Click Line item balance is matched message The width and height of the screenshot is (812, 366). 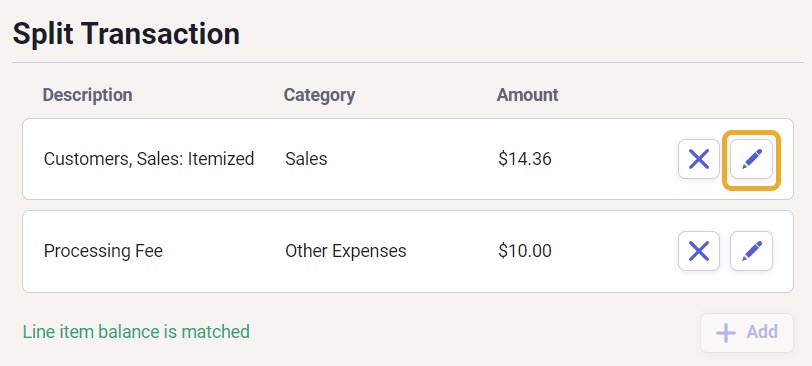[136, 331]
